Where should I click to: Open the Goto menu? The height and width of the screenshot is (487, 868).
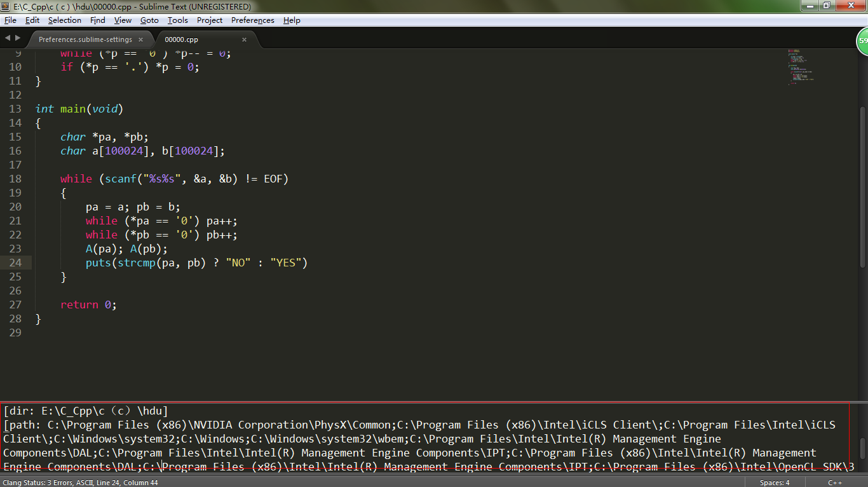[149, 20]
